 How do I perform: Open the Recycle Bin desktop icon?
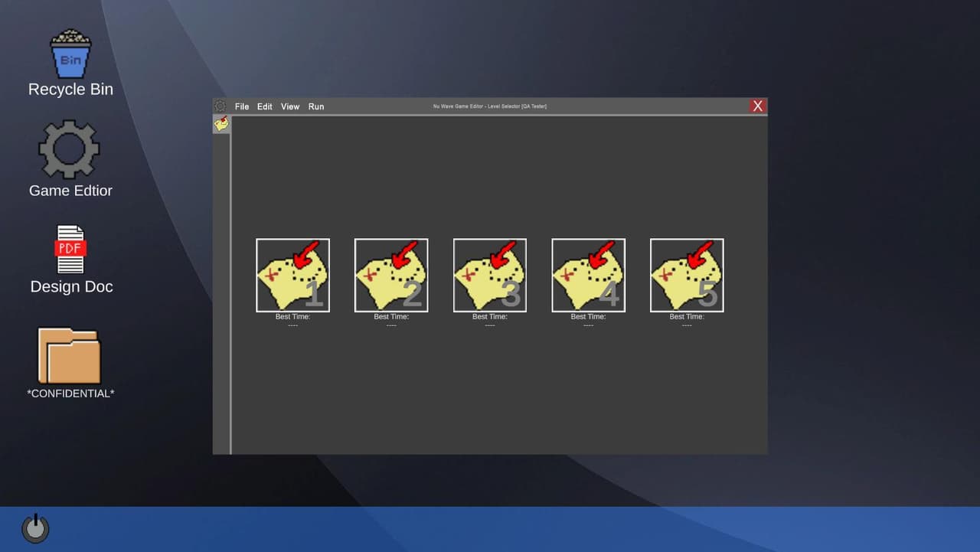click(x=70, y=54)
